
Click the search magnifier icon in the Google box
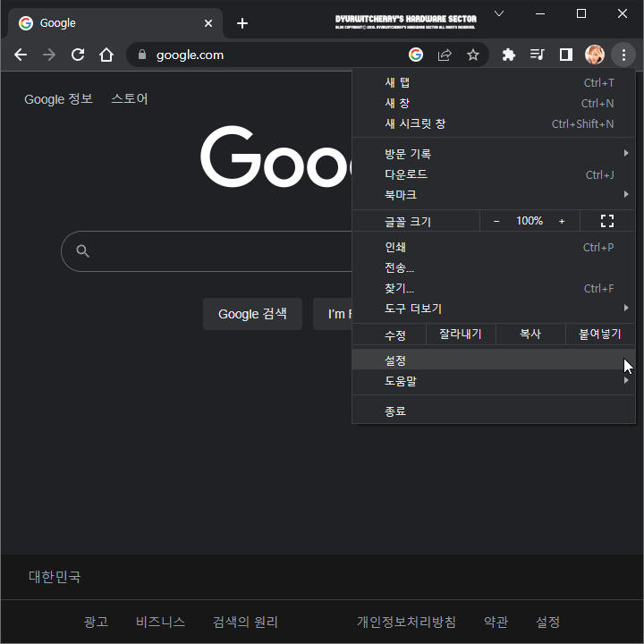tap(83, 251)
